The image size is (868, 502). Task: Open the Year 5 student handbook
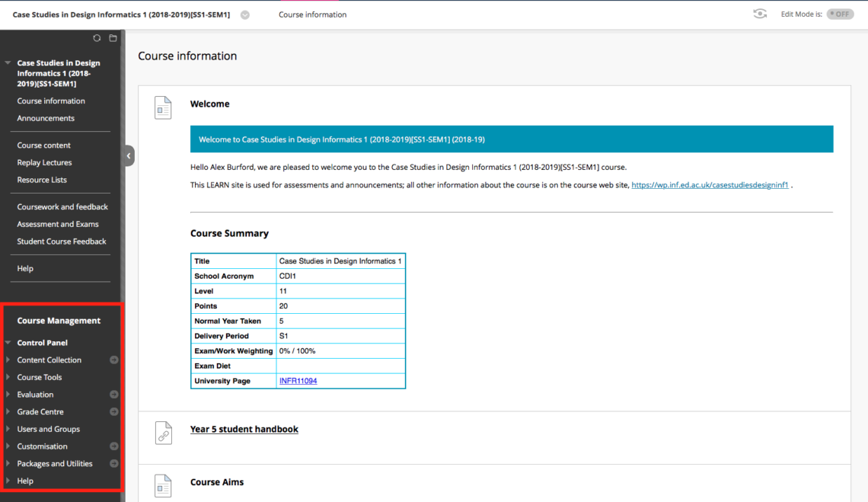[244, 429]
